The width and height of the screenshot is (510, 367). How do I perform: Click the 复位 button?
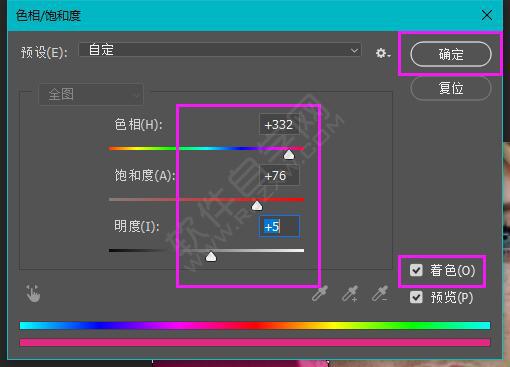click(x=451, y=88)
